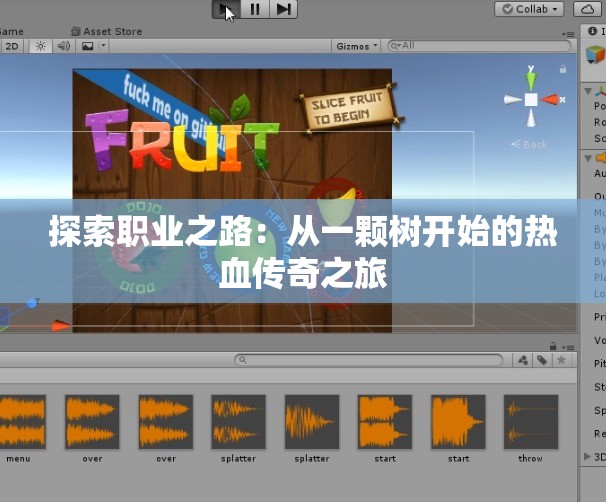Collapse the Audio Source component foldout

(588, 158)
